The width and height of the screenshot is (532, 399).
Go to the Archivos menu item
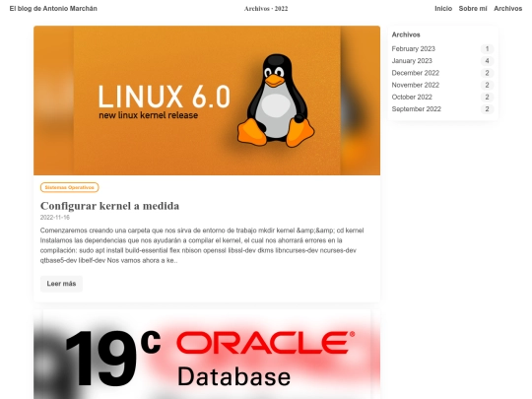pos(507,9)
